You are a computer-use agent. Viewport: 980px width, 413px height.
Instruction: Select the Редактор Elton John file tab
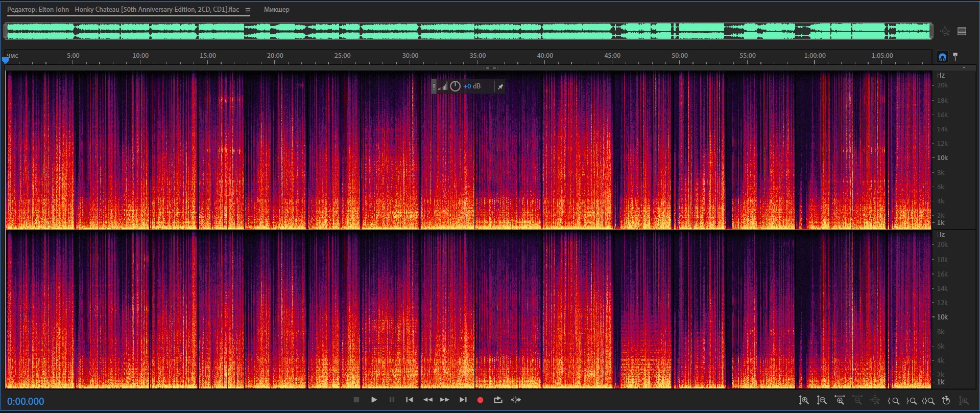coord(123,10)
